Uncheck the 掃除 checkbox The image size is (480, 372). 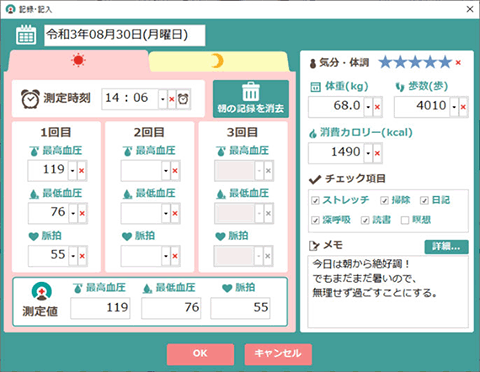(x=385, y=201)
